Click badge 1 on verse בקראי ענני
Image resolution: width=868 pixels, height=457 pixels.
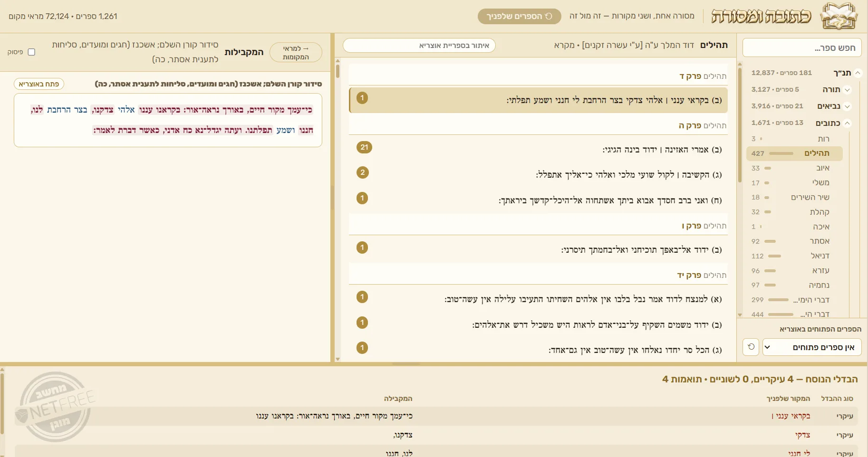pos(362,98)
